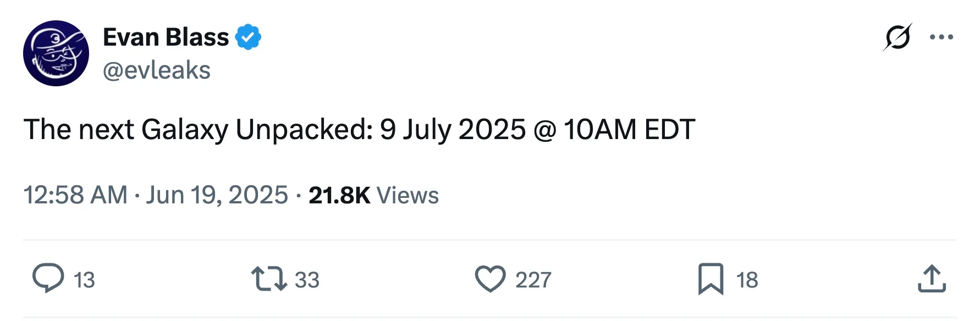Click the blue verified checkmark badge
This screenshot has width=980, height=321.
tap(248, 37)
